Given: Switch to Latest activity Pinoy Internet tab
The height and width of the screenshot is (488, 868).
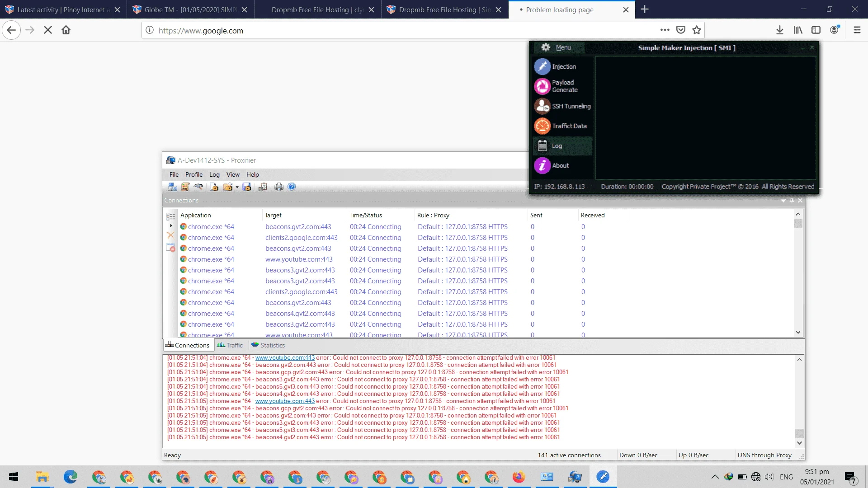Looking at the screenshot, I should [63, 9].
